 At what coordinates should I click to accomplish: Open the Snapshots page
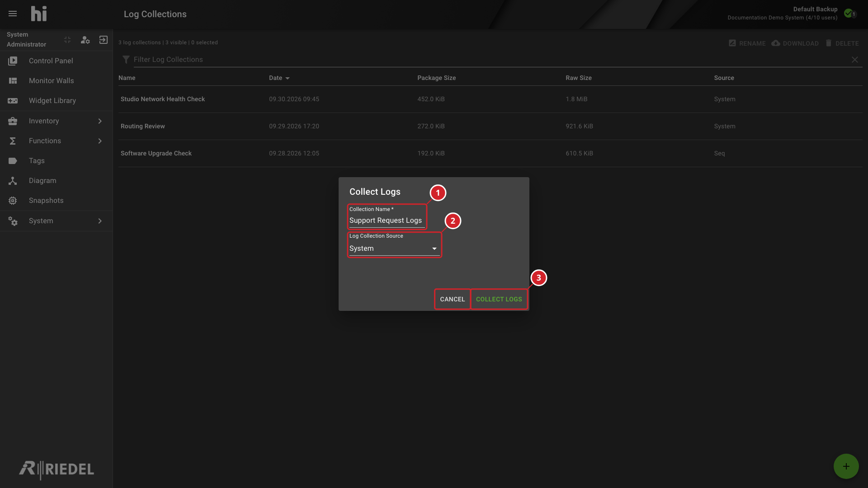(x=57, y=201)
